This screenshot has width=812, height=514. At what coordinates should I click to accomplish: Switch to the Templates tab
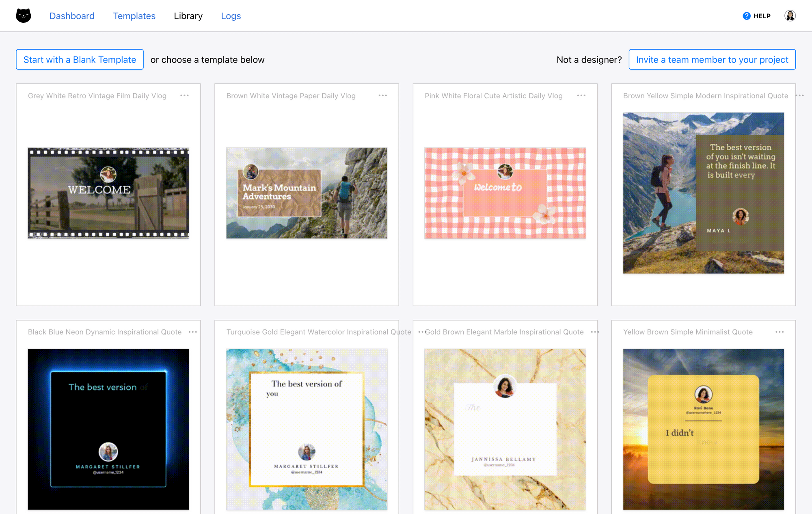pos(134,16)
